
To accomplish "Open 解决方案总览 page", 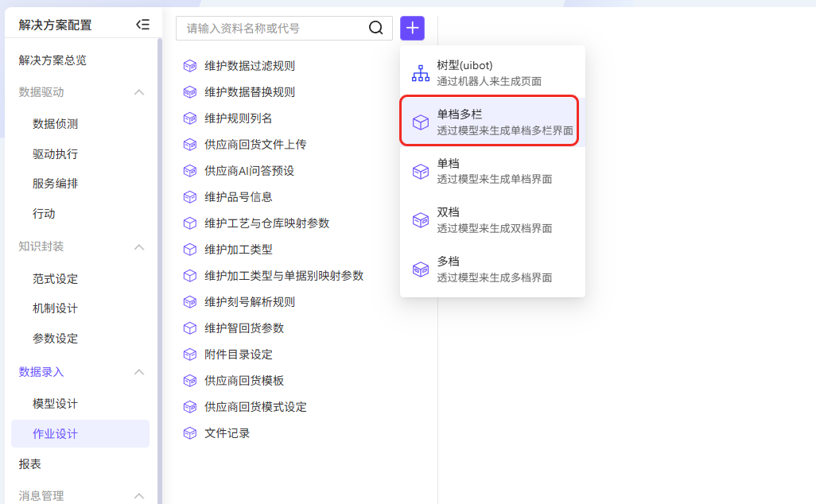I will tap(52, 60).
